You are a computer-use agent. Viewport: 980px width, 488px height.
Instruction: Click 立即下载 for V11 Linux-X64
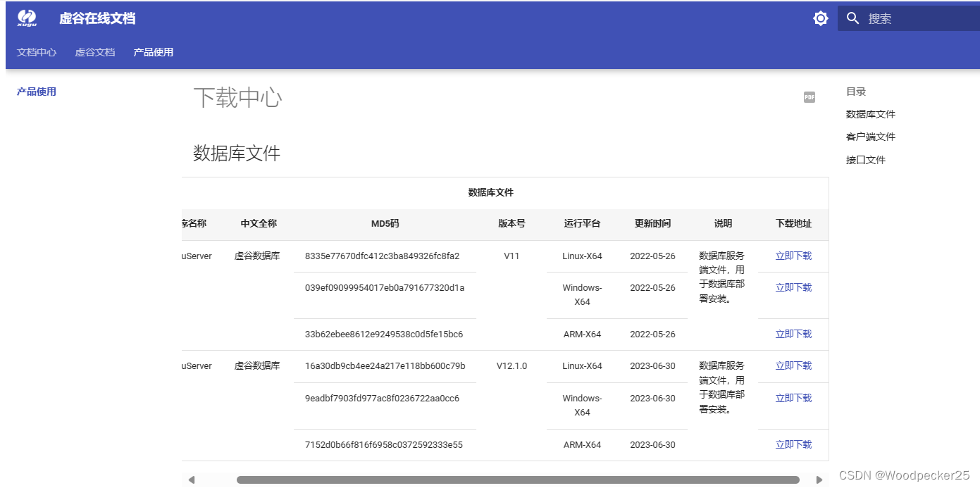(x=793, y=256)
